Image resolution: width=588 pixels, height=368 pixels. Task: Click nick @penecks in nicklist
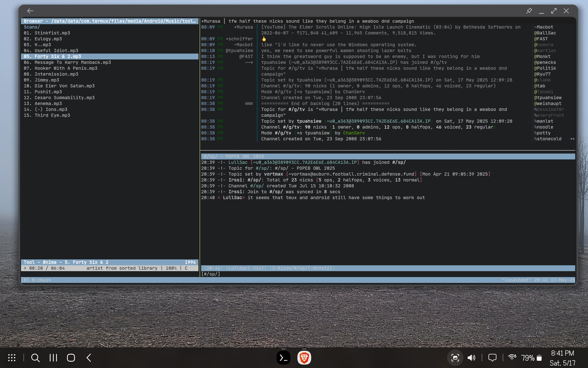click(x=545, y=62)
